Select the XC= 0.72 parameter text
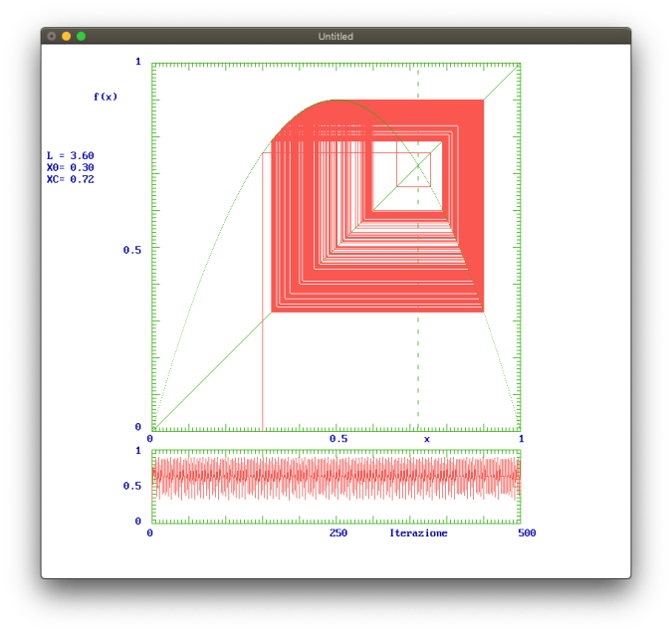This screenshot has width=672, height=633. [70, 180]
